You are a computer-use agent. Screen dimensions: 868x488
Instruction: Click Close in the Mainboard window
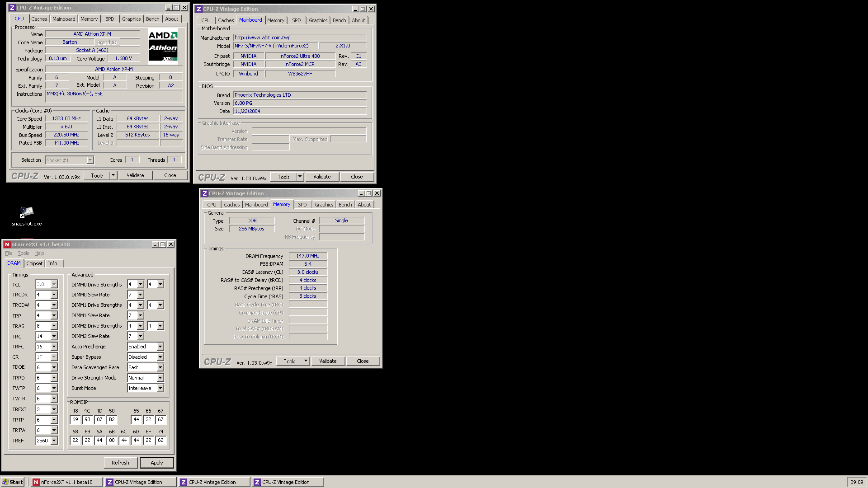pyautogui.click(x=357, y=177)
